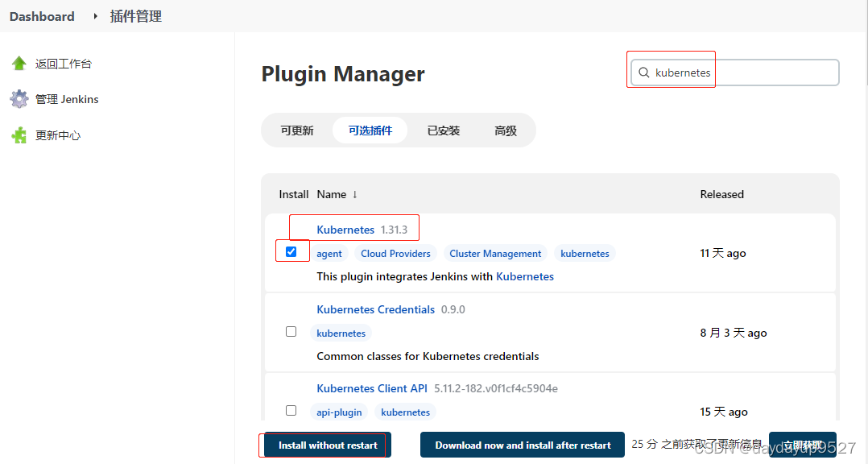Follow the Kubernetes link in plugin description
868x464 pixels.
coord(525,276)
